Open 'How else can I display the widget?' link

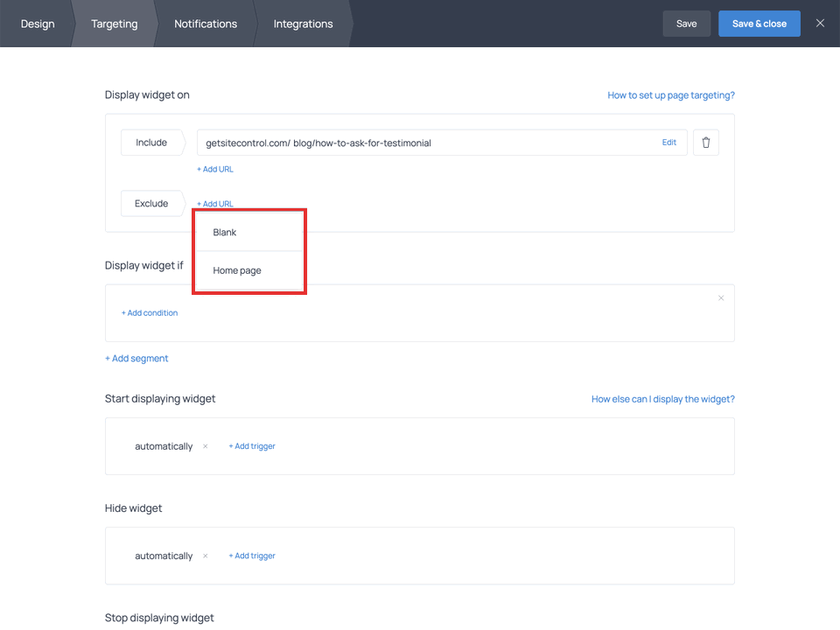pyautogui.click(x=662, y=398)
